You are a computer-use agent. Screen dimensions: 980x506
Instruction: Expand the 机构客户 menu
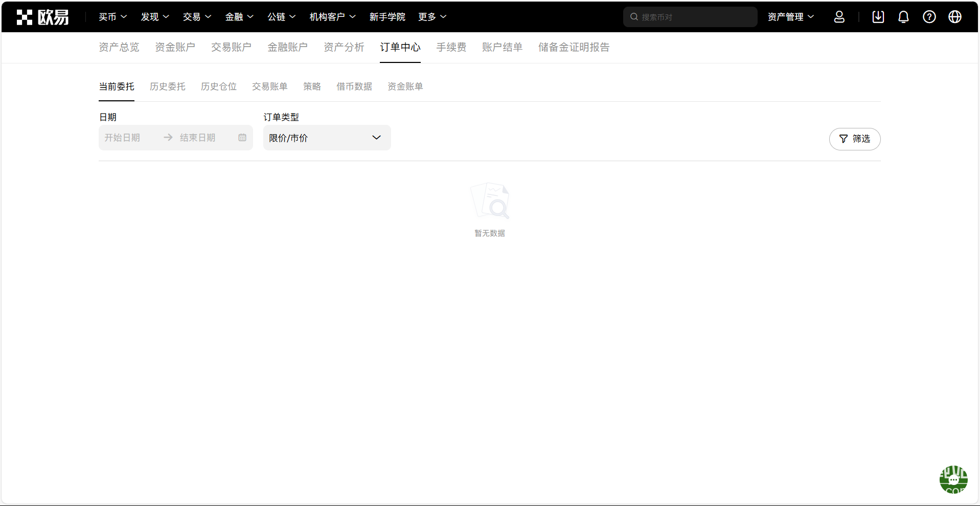click(333, 17)
